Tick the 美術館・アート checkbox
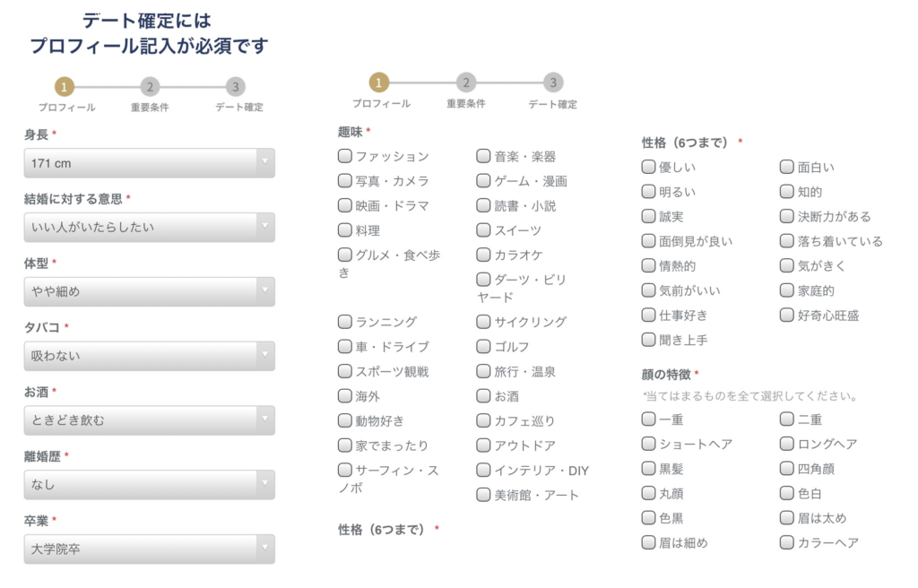Screen dimensions: 918x588 (483, 495)
